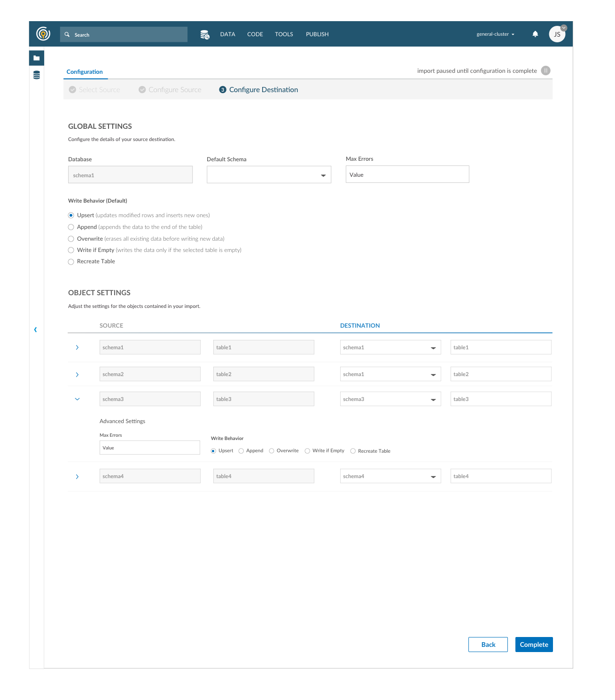Choose the global Recreate Table radio option

[x=71, y=262]
